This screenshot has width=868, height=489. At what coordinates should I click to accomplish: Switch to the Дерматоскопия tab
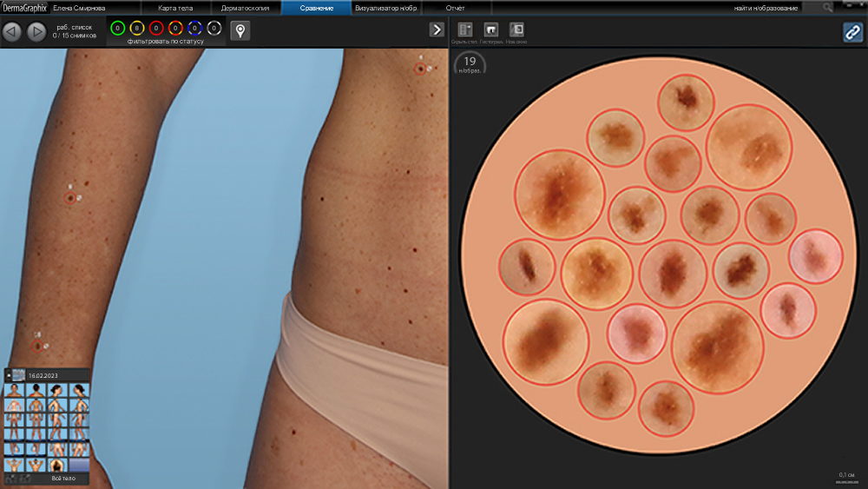tap(246, 8)
